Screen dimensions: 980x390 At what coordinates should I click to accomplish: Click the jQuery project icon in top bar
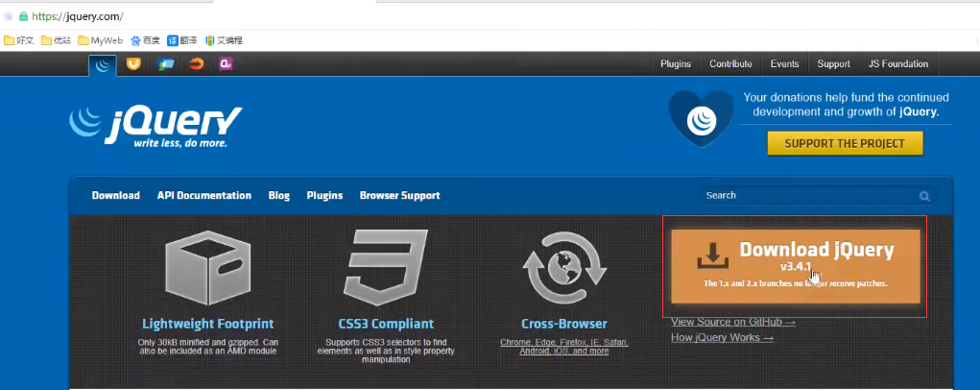pyautogui.click(x=103, y=65)
